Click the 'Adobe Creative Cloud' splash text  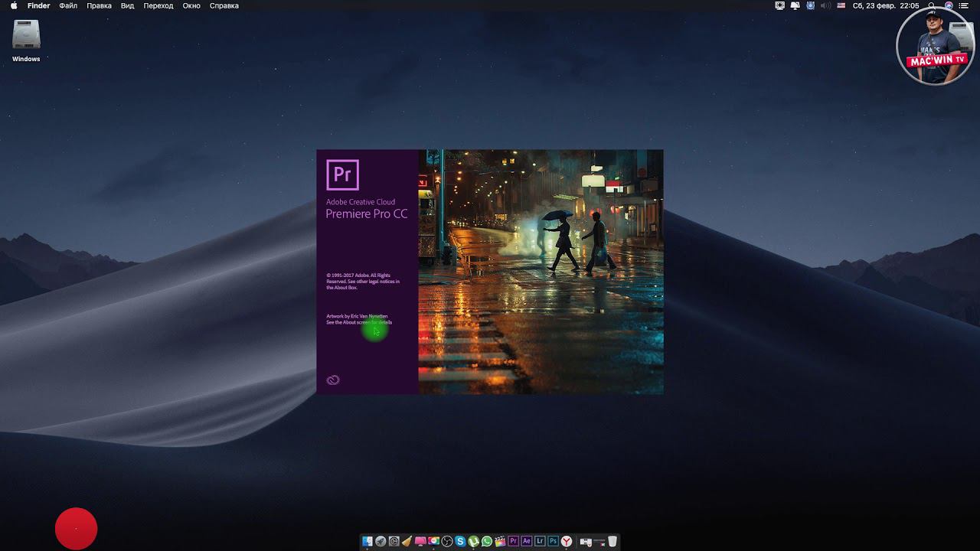click(x=361, y=202)
